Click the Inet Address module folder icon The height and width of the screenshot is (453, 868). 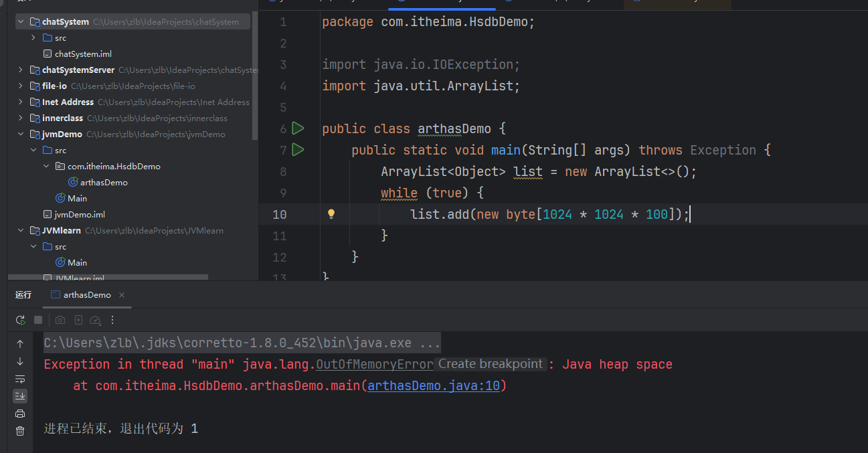point(34,102)
